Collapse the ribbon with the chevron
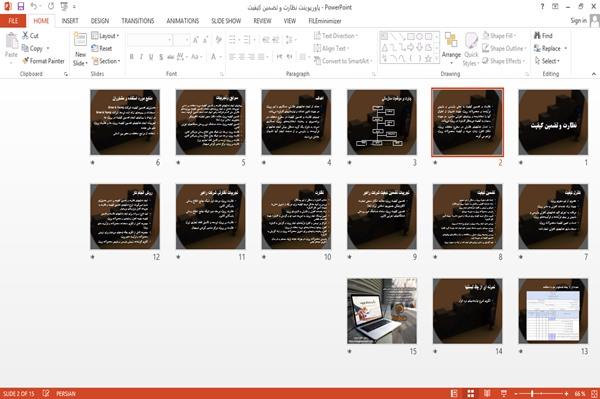Screen dimensions: 600x399 [x=593, y=74]
